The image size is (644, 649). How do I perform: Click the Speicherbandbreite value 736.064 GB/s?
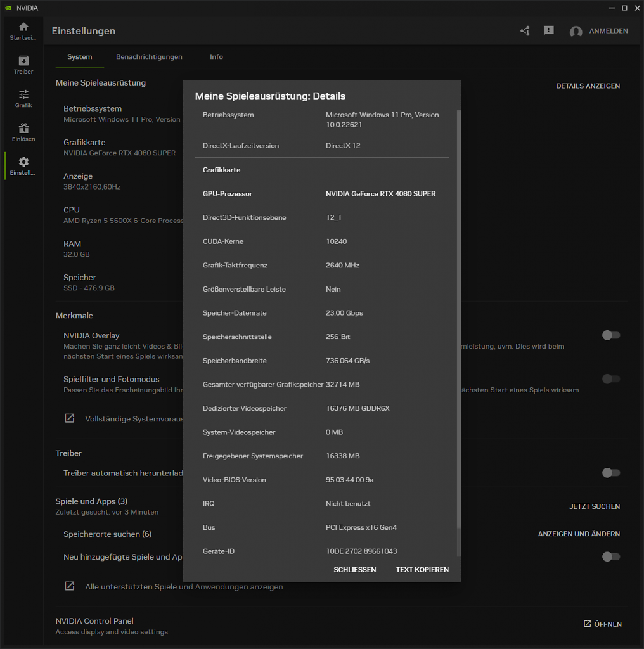347,361
